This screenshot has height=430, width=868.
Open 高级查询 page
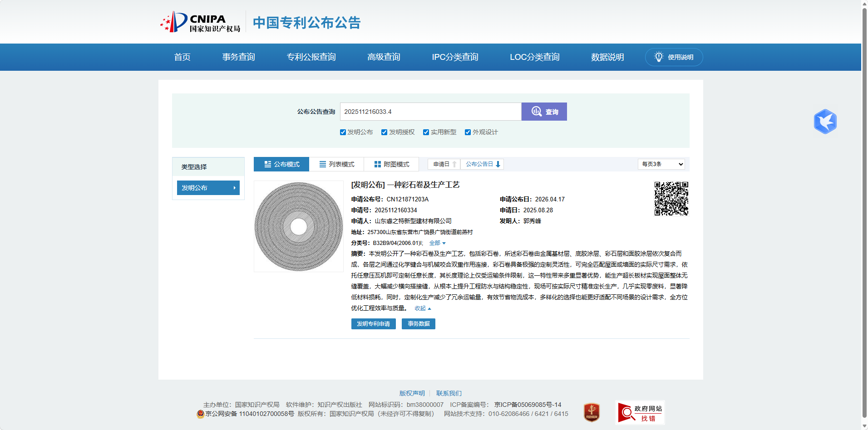[384, 57]
